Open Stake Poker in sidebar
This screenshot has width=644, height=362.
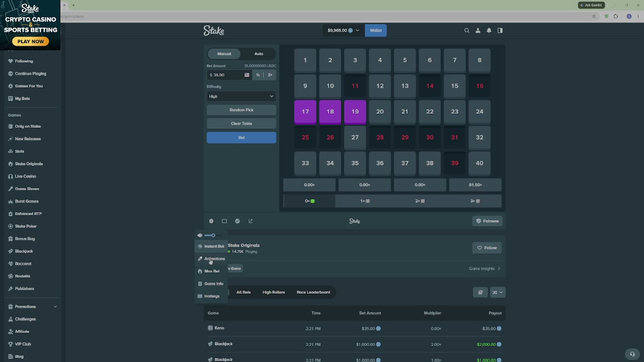pyautogui.click(x=26, y=226)
